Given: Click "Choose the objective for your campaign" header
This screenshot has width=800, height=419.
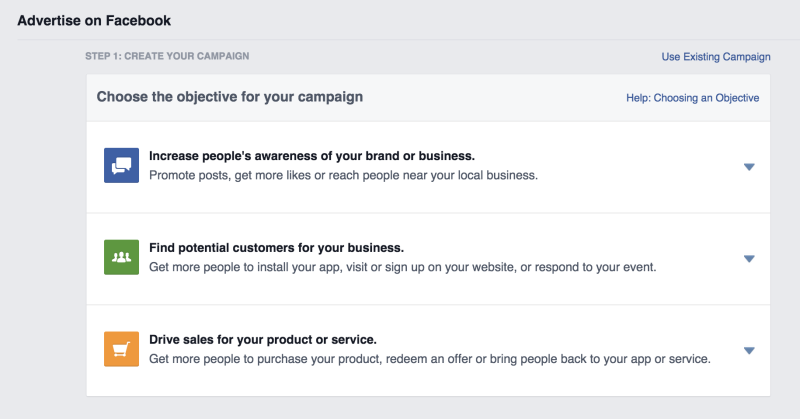Looking at the screenshot, I should [x=230, y=97].
